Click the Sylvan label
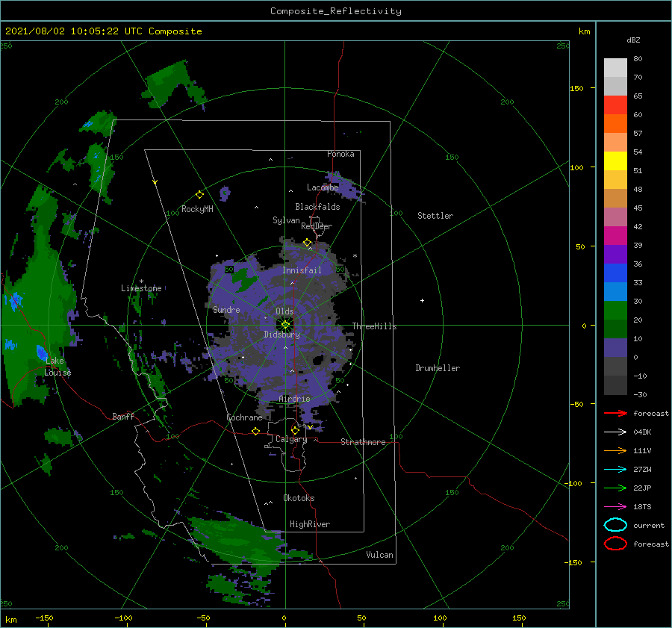Viewport: 672px width, 628px height. (286, 220)
